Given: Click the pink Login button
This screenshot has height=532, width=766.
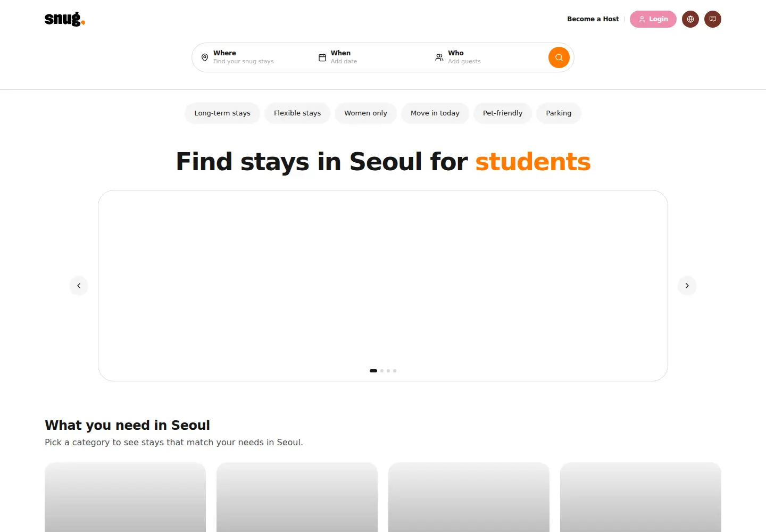Looking at the screenshot, I should coord(653,19).
